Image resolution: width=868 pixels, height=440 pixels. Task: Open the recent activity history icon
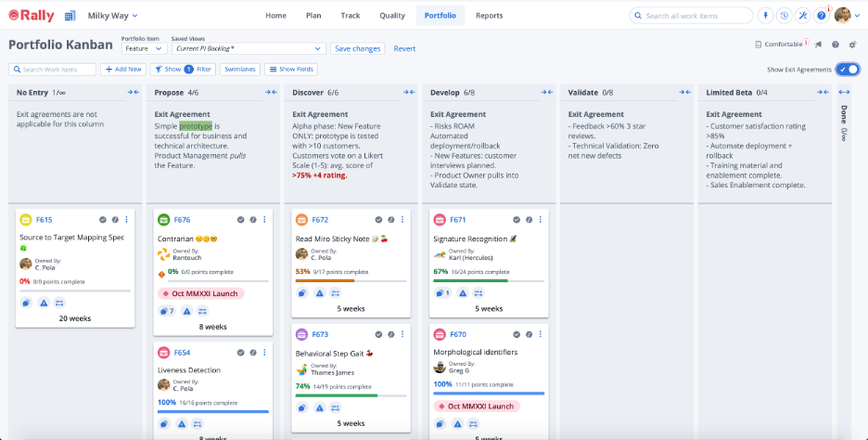(x=784, y=16)
